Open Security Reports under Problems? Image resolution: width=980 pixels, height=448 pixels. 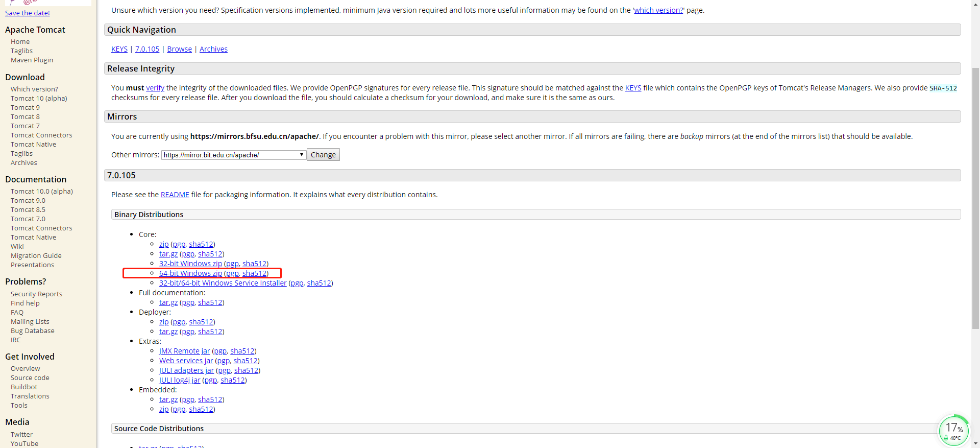(x=36, y=294)
